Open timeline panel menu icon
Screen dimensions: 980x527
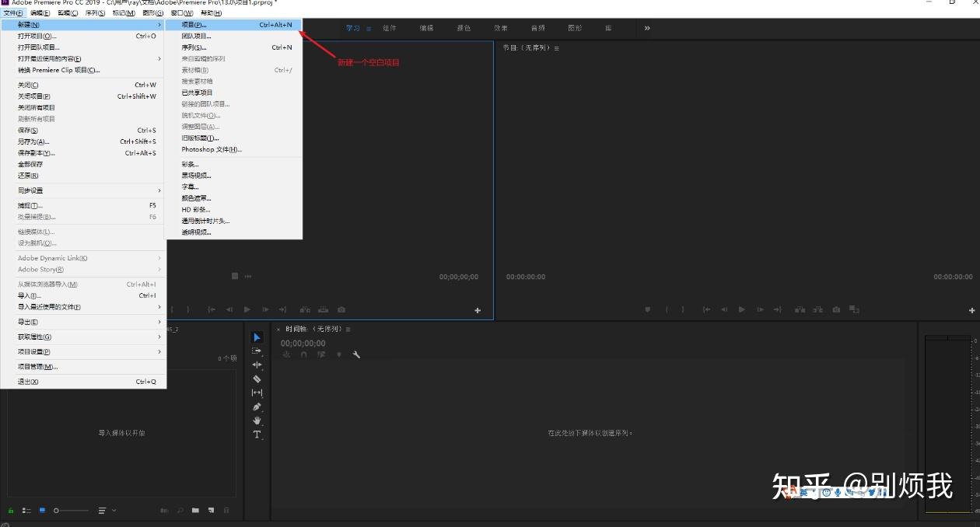[348, 330]
